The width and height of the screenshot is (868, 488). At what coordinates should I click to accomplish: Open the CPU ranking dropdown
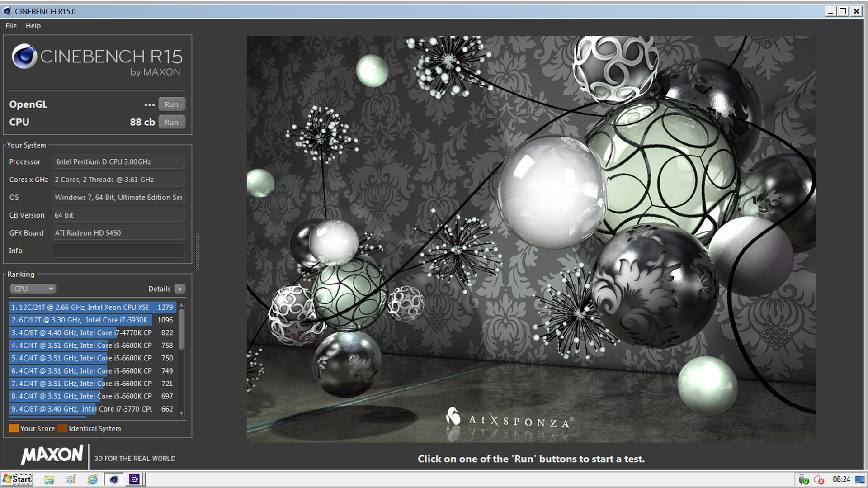click(33, 289)
